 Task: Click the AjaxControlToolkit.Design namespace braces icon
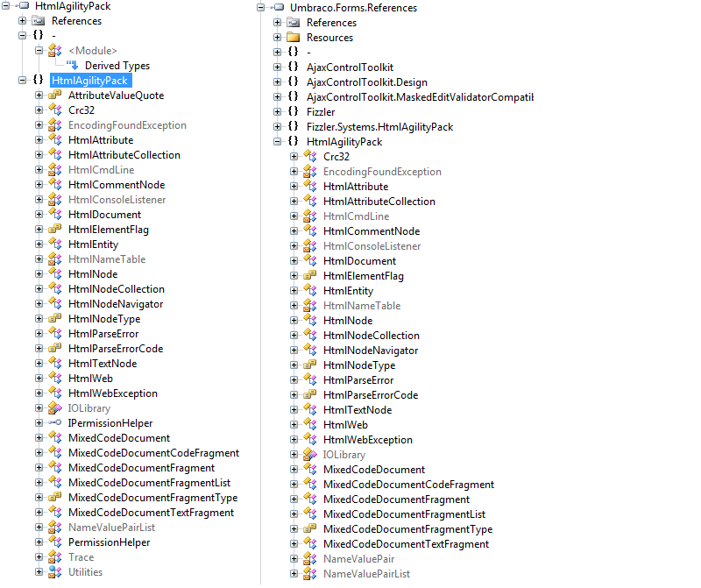[x=294, y=81]
